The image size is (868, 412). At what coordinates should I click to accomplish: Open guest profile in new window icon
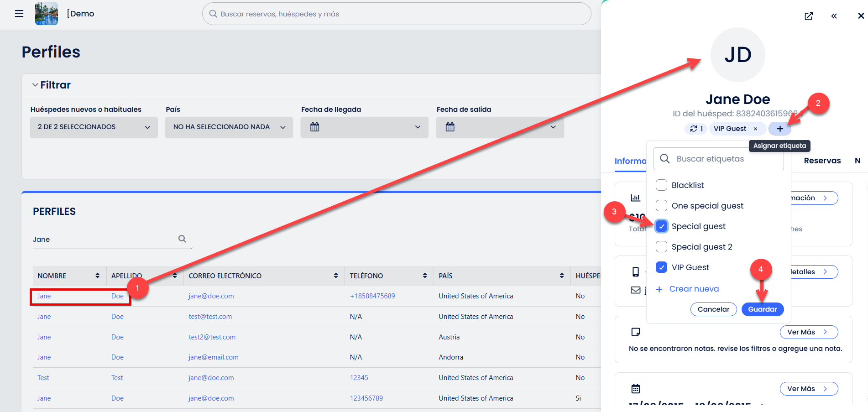[809, 16]
